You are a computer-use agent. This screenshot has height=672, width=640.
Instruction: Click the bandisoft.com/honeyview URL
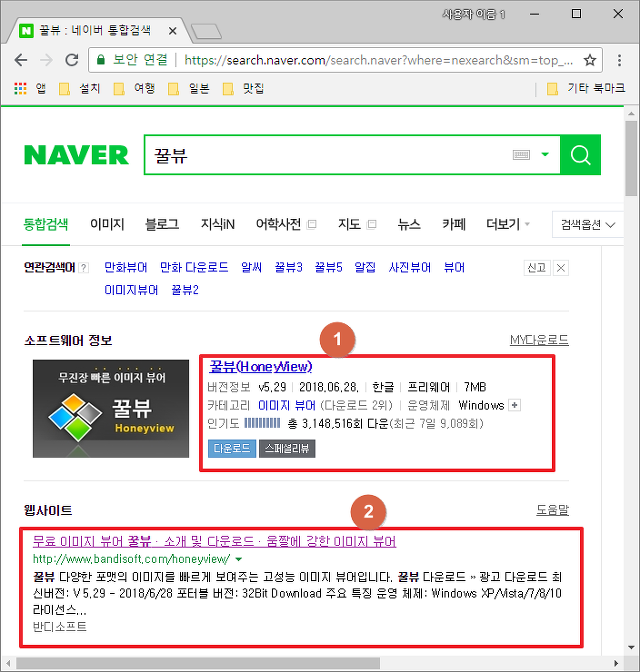point(132,559)
